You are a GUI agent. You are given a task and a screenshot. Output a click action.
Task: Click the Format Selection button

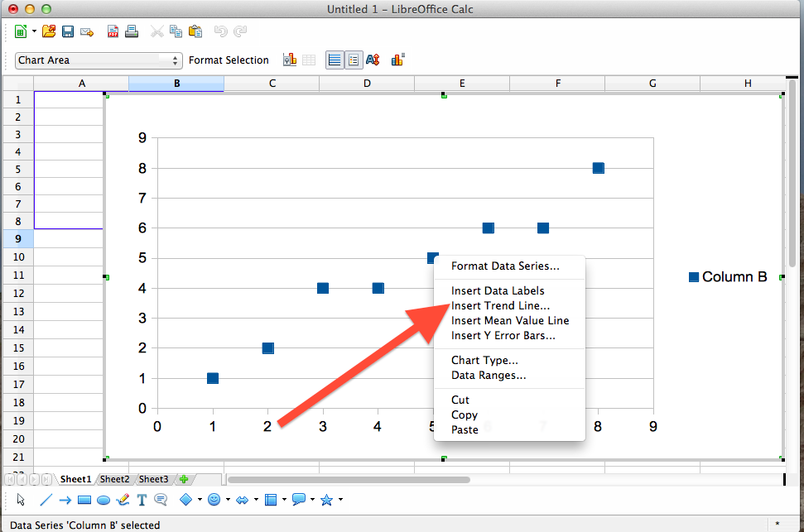229,60
